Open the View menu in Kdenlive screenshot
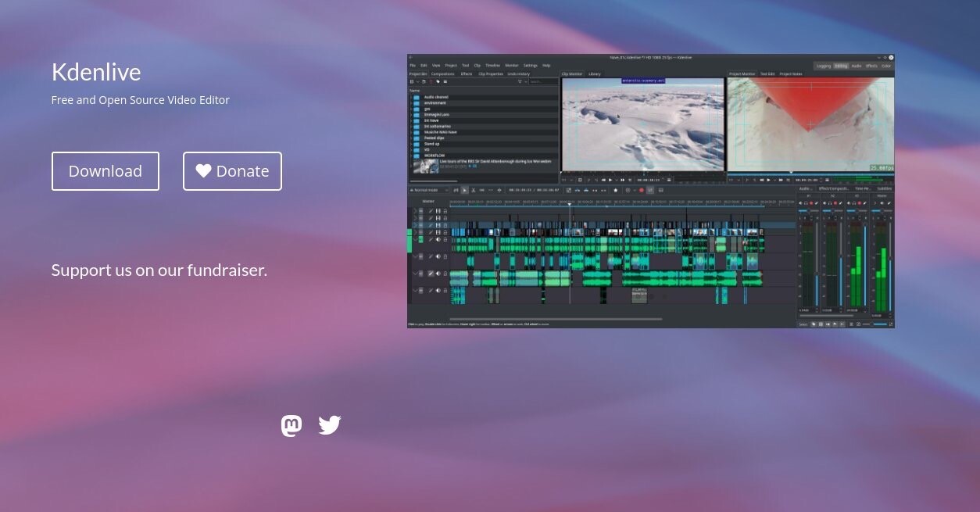Screen dimensions: 980x512 click(x=436, y=66)
